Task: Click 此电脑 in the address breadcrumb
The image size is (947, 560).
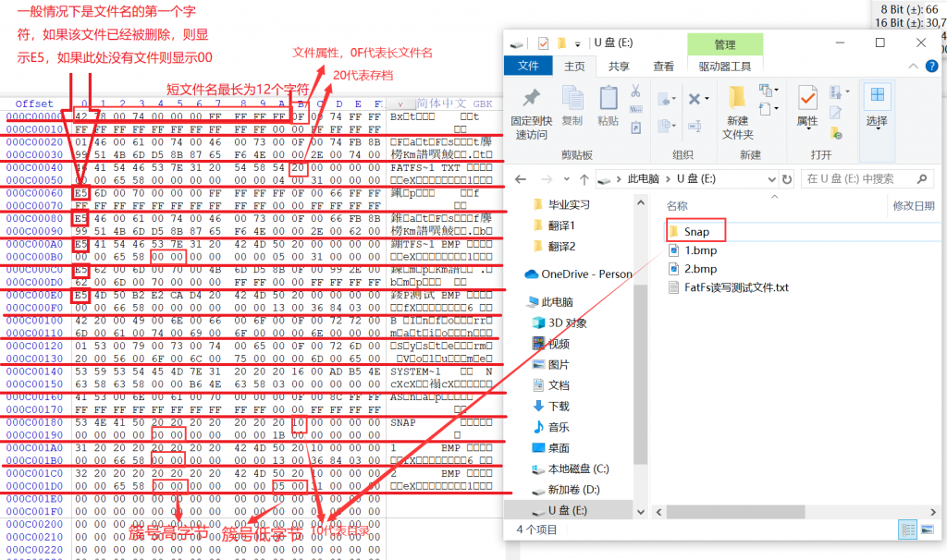Action: [x=643, y=178]
